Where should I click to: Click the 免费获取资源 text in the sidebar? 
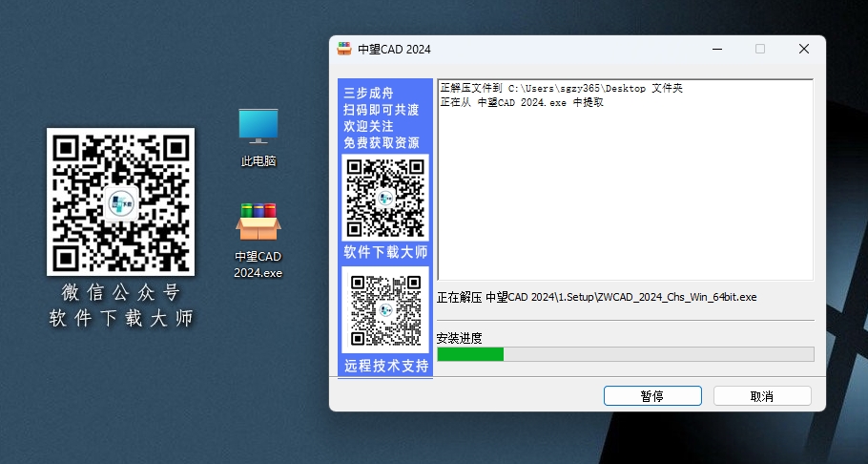(x=382, y=142)
